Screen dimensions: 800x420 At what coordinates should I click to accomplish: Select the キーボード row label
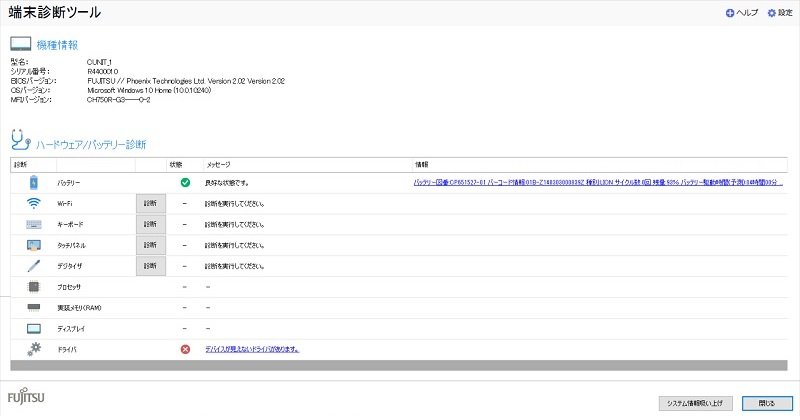click(x=70, y=225)
